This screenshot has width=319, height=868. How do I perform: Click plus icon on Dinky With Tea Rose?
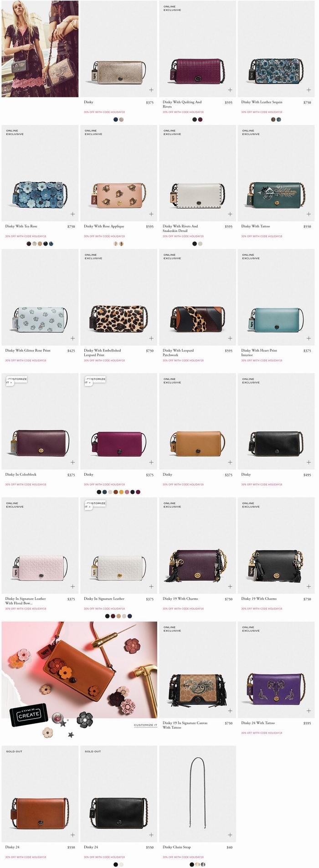point(72,214)
